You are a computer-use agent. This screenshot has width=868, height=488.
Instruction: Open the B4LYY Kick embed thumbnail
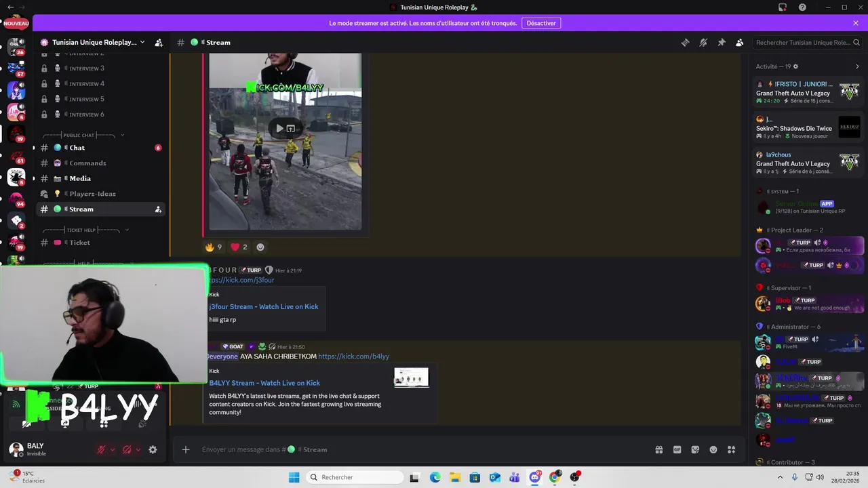[x=412, y=378]
